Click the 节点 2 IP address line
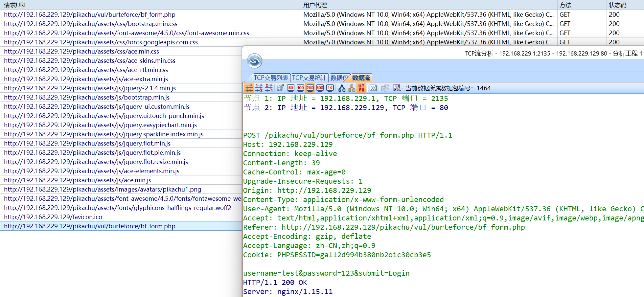 click(346, 108)
